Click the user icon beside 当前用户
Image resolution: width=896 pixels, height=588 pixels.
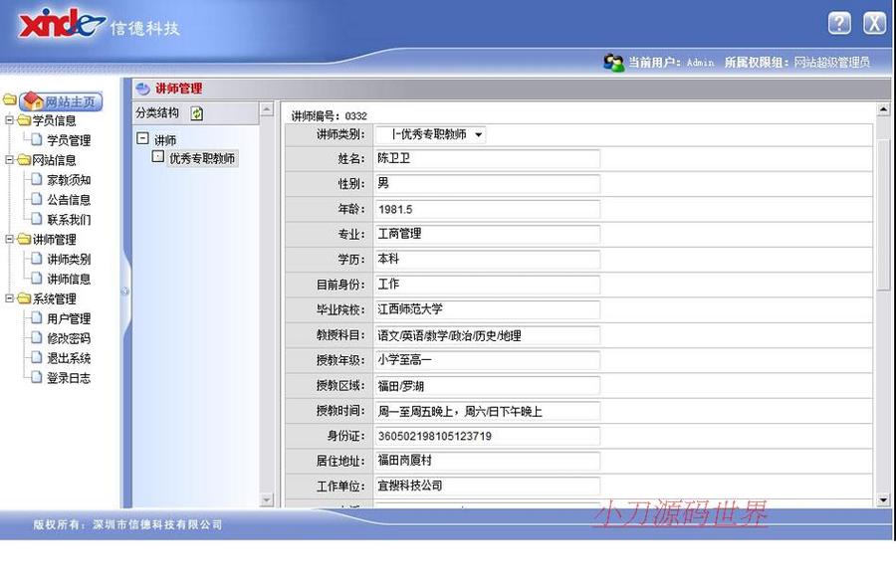coord(611,61)
